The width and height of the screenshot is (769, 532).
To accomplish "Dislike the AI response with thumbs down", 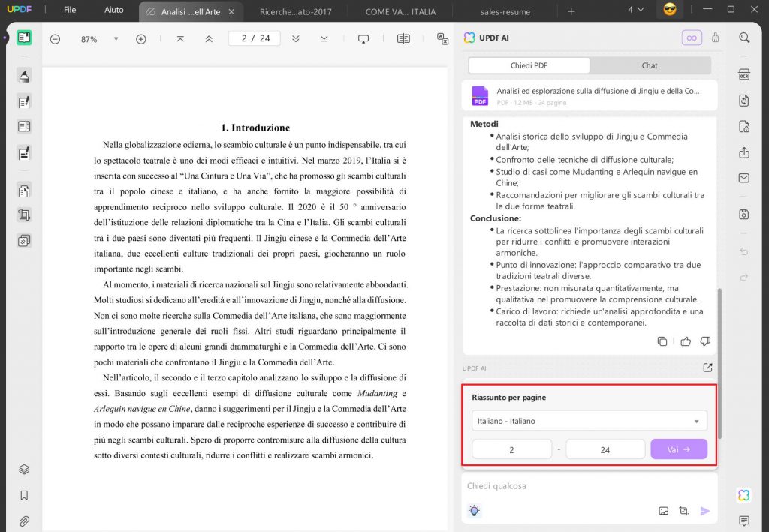I will tap(705, 341).
